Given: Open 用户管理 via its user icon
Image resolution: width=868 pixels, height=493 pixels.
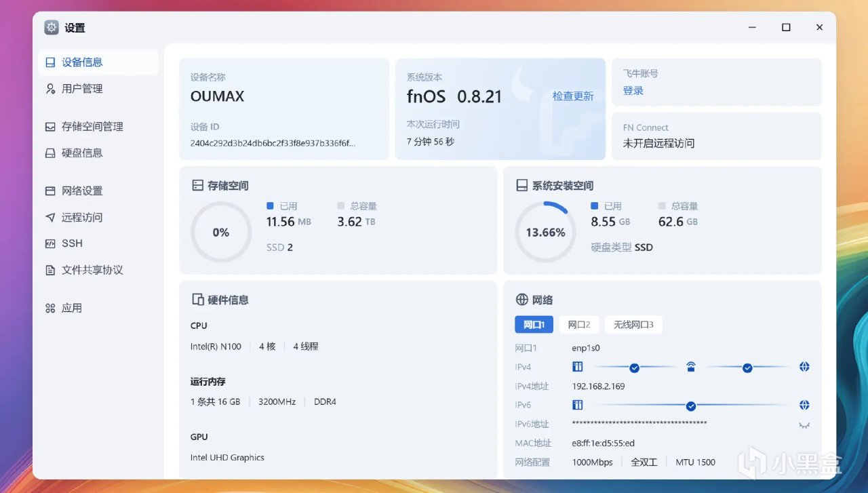Looking at the screenshot, I should pyautogui.click(x=50, y=89).
